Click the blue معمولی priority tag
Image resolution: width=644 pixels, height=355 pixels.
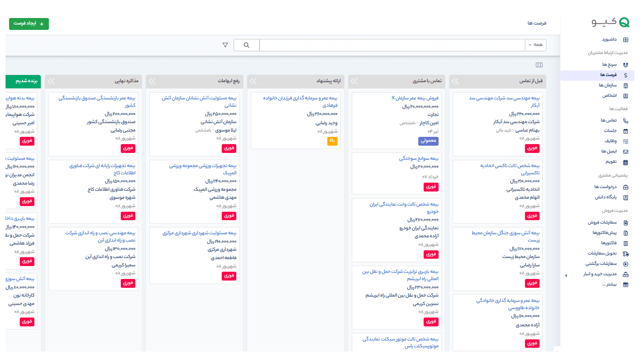(428, 141)
